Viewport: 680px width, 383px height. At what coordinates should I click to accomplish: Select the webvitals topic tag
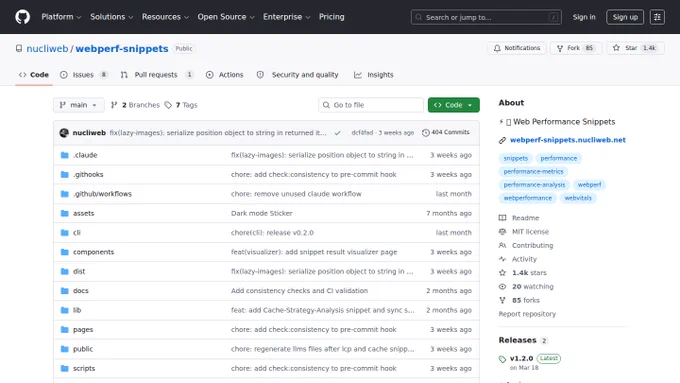578,198
